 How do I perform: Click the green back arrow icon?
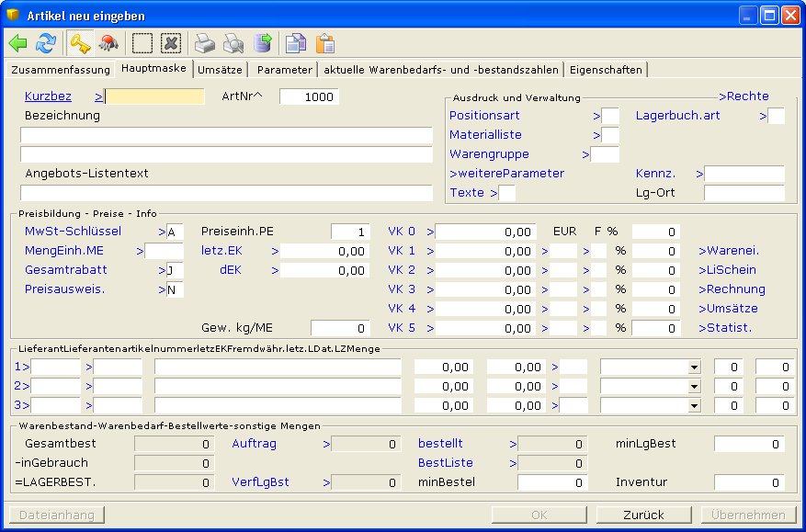point(18,43)
